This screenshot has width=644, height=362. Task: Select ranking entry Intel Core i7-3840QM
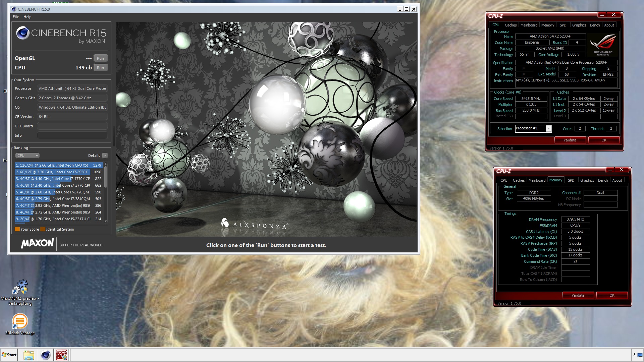coord(59,199)
